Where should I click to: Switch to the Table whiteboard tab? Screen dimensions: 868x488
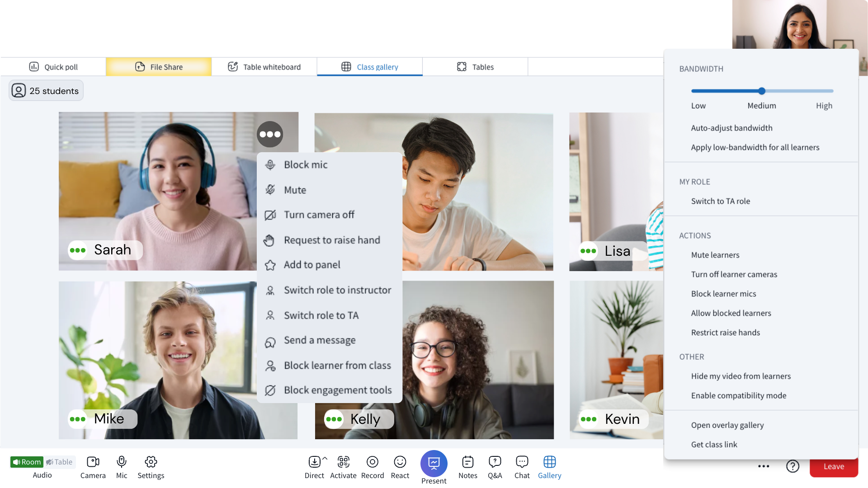[264, 67]
